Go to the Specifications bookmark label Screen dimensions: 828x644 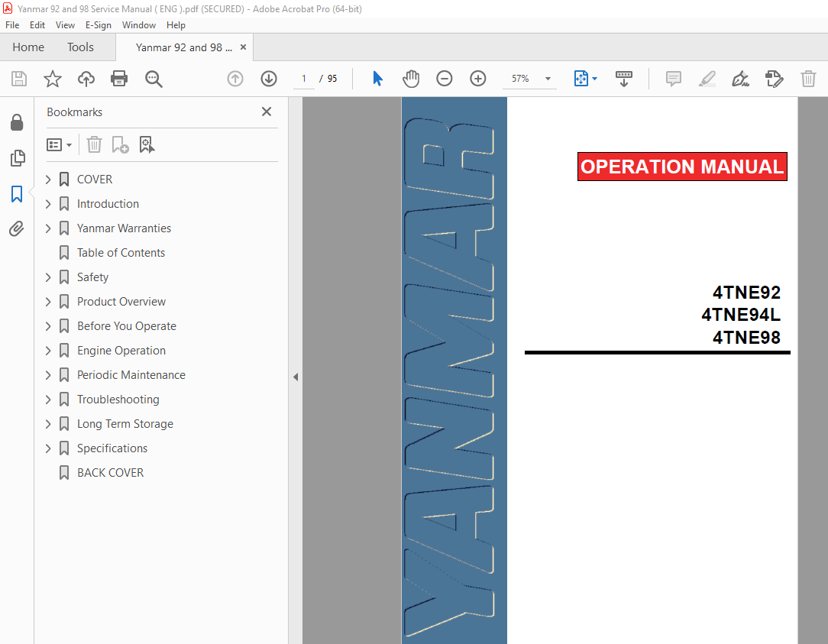point(112,448)
